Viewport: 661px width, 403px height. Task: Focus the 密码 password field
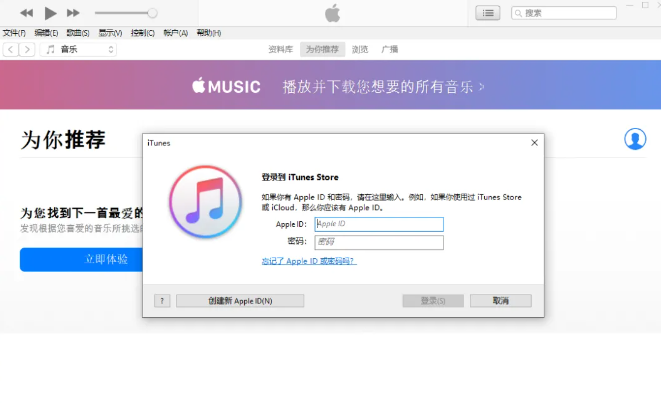tap(379, 242)
